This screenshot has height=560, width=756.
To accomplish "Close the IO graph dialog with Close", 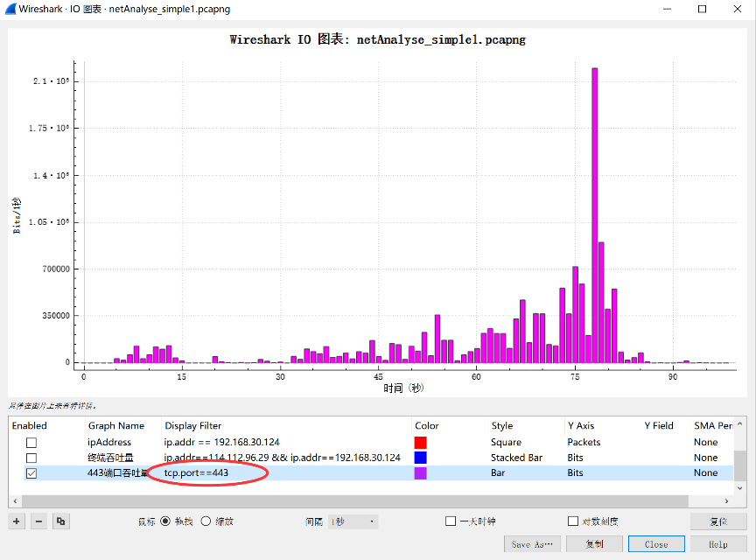I will click(x=656, y=544).
